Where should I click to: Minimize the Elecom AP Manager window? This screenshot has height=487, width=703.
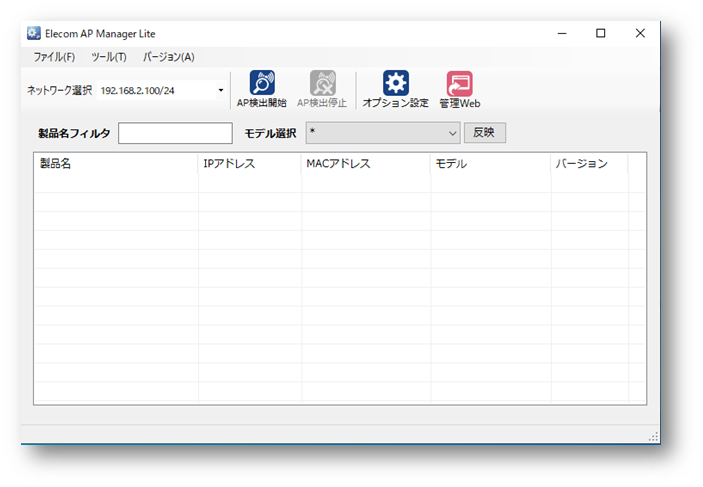562,33
